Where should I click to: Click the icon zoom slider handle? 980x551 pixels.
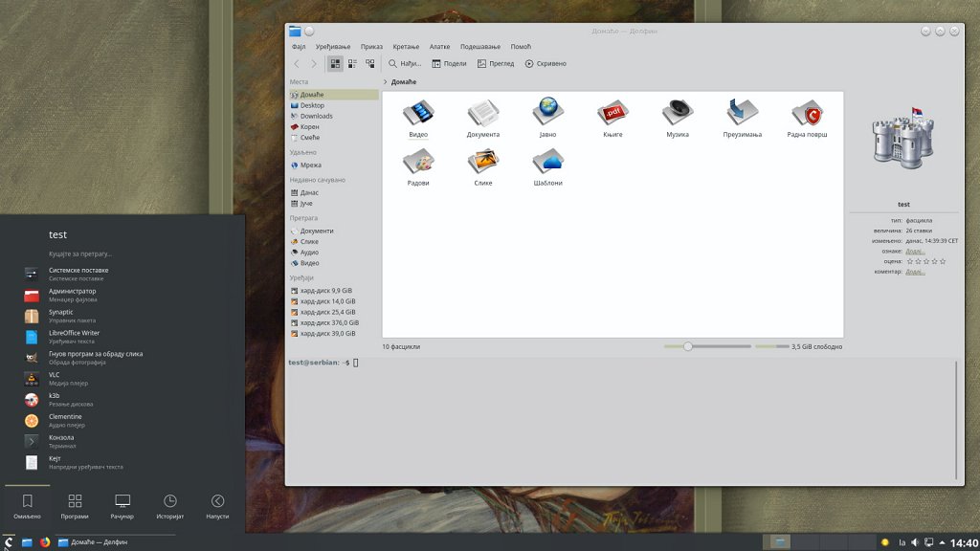[x=687, y=346]
